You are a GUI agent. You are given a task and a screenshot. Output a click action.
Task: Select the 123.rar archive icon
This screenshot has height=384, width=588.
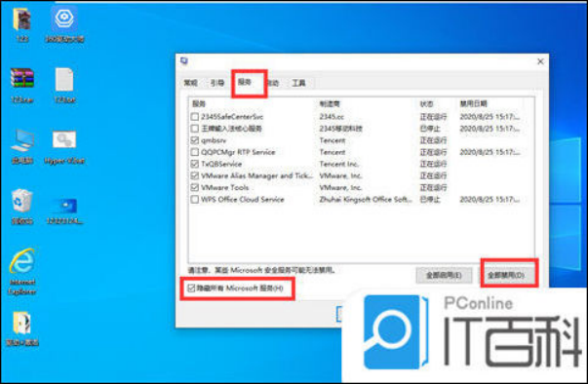tap(22, 85)
